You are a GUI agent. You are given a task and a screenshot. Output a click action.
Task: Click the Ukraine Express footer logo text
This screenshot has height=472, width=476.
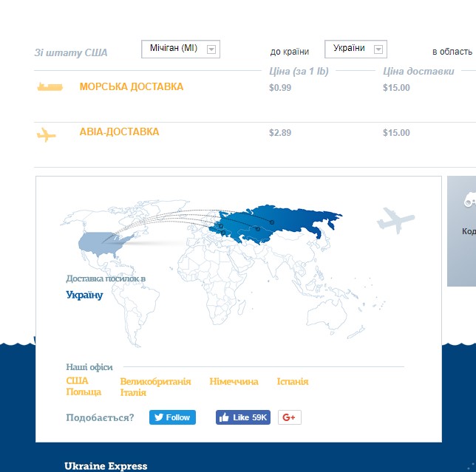(106, 466)
